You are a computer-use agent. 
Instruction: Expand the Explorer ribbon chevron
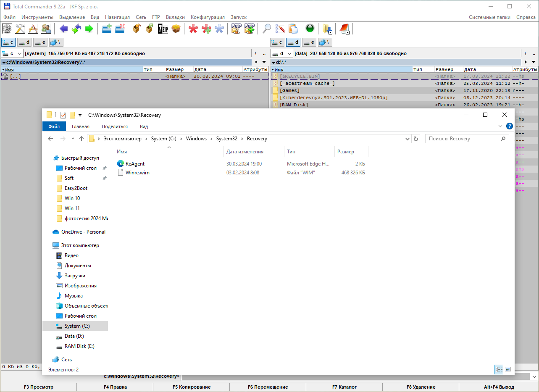(x=500, y=126)
